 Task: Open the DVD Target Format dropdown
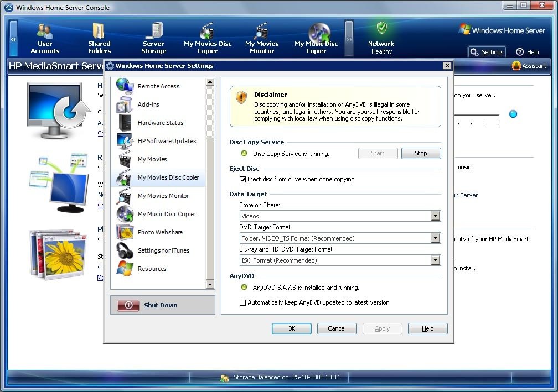point(435,238)
